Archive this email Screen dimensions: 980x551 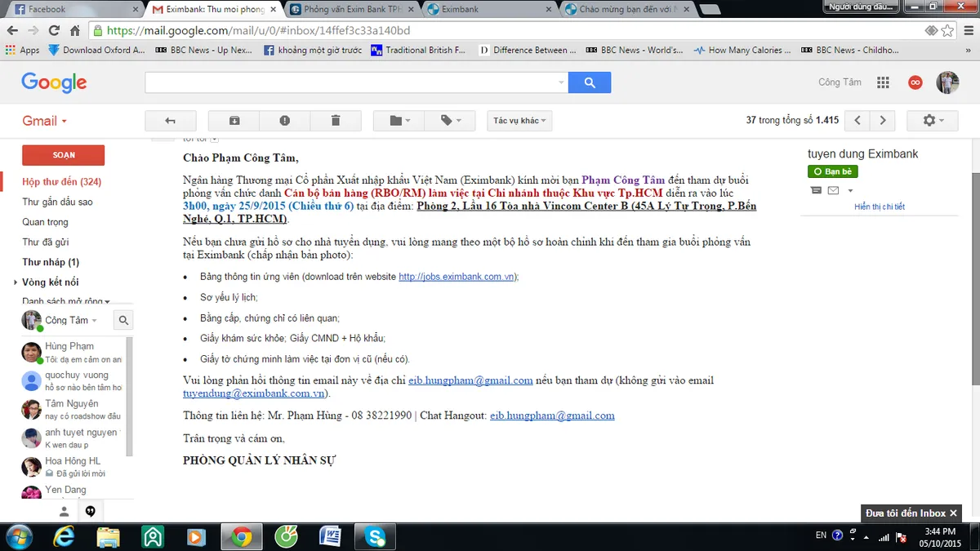[234, 121]
